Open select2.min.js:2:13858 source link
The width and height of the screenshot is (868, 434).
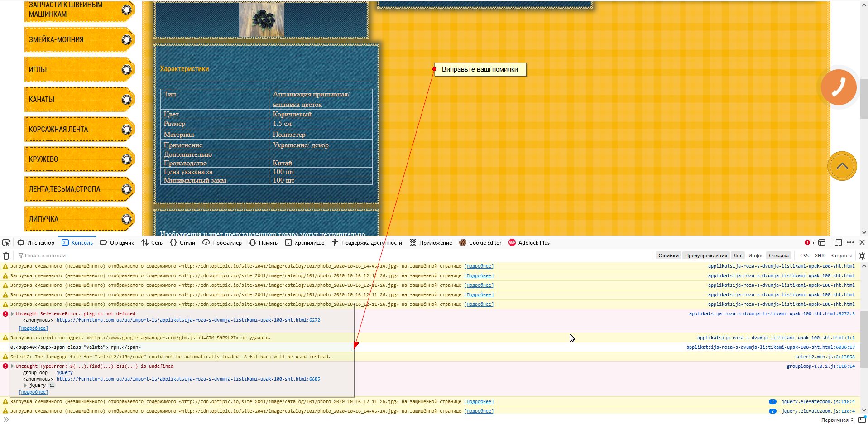pos(825,357)
